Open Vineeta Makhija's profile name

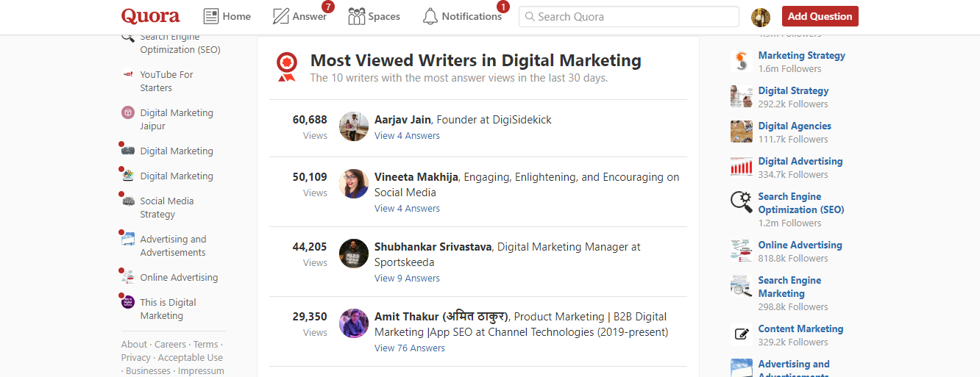[416, 176]
